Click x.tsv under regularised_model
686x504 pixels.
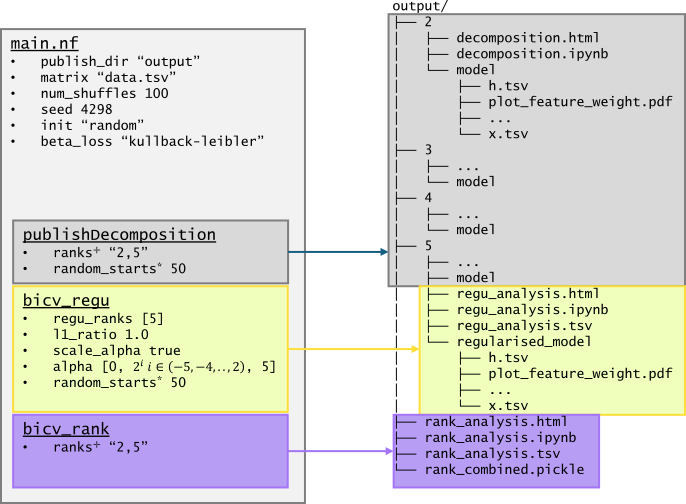coord(508,406)
